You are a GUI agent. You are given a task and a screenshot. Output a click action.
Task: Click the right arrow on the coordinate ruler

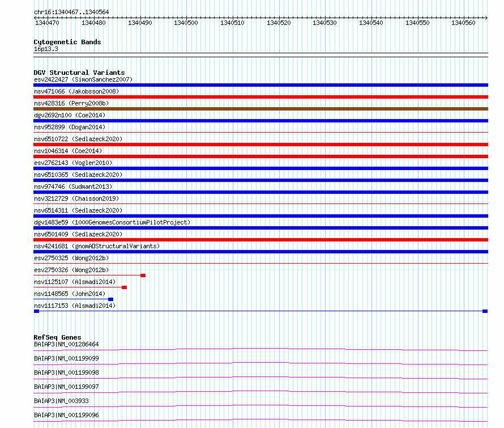[x=486, y=18]
